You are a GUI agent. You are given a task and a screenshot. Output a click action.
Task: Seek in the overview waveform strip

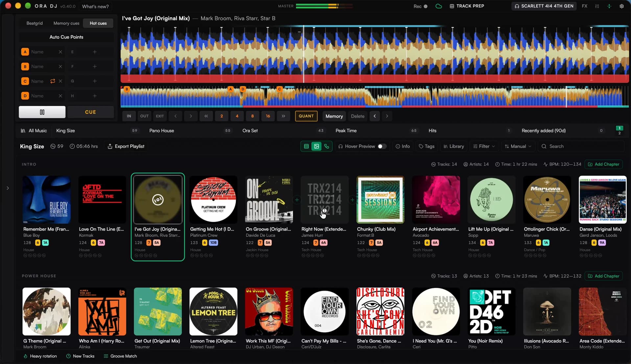(375, 97)
